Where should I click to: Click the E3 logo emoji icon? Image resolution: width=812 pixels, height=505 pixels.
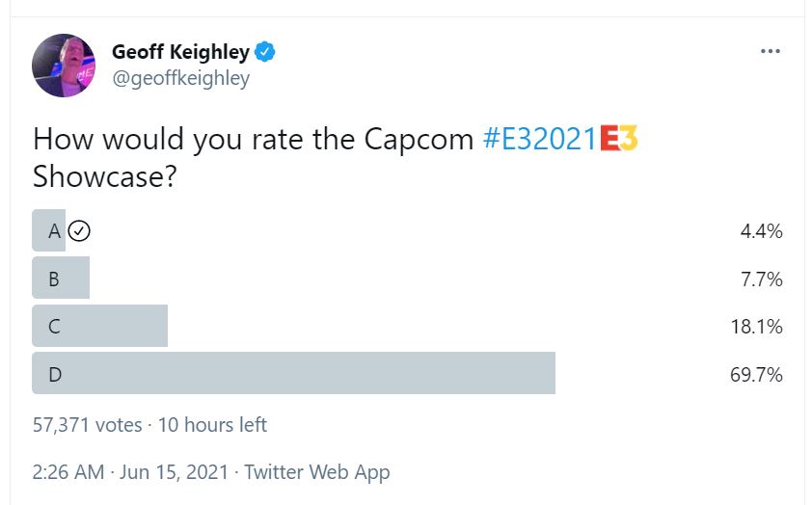(x=619, y=138)
